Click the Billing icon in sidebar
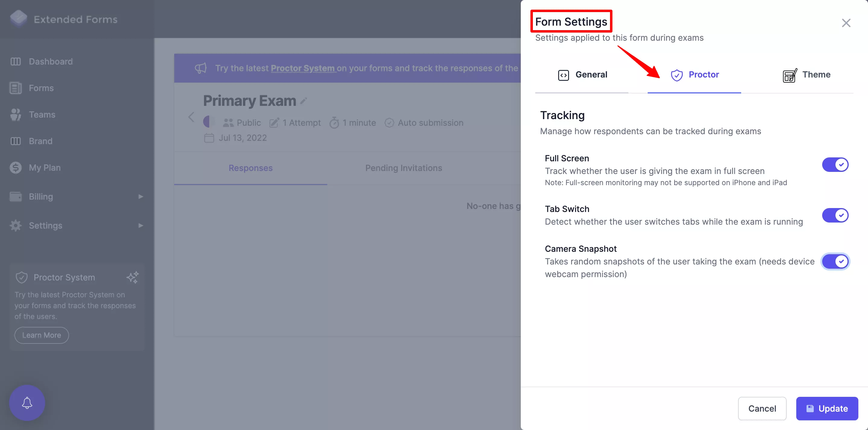 [16, 196]
